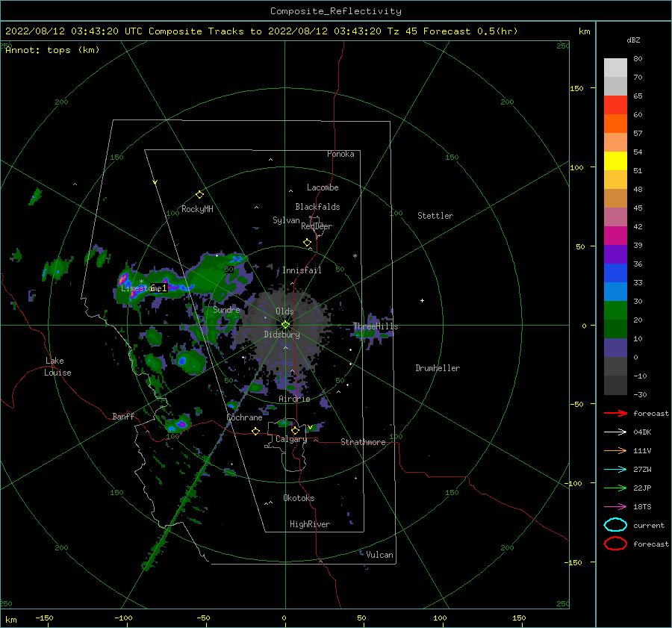Click the white plus marker east of ThreeHills
This screenshot has height=628, width=672.
coord(422,300)
